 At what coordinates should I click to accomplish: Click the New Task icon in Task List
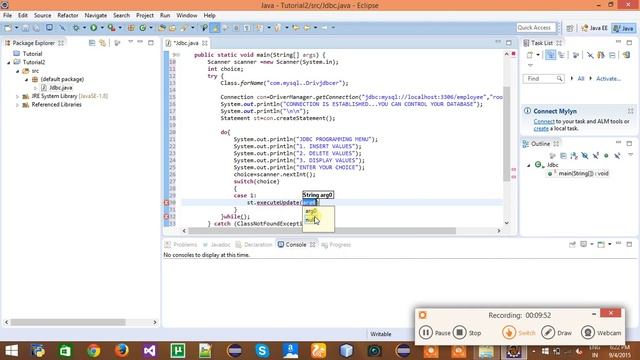click(x=530, y=55)
